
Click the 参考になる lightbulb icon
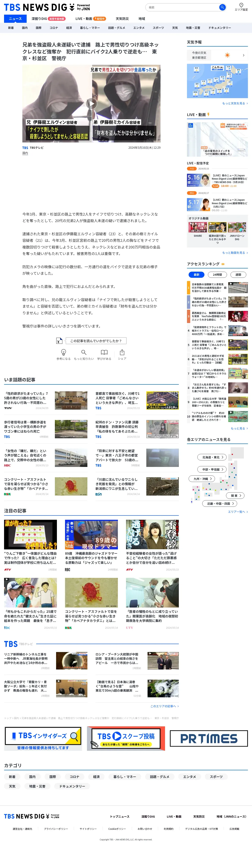[63, 352]
